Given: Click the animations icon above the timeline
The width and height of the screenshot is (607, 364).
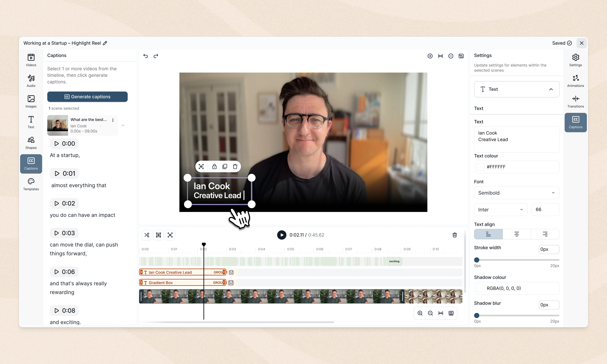Looking at the screenshot, I should point(170,235).
